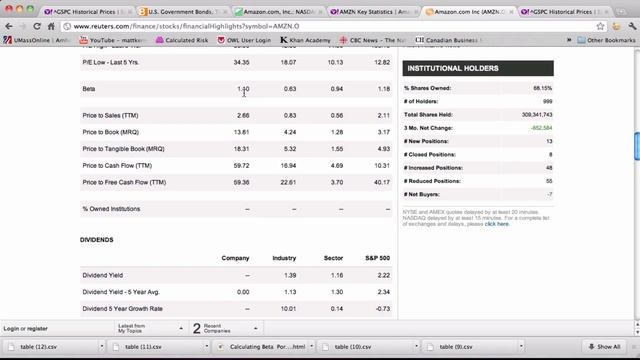Click the INSTITUTIONAL HOLDERS header

click(x=478, y=68)
